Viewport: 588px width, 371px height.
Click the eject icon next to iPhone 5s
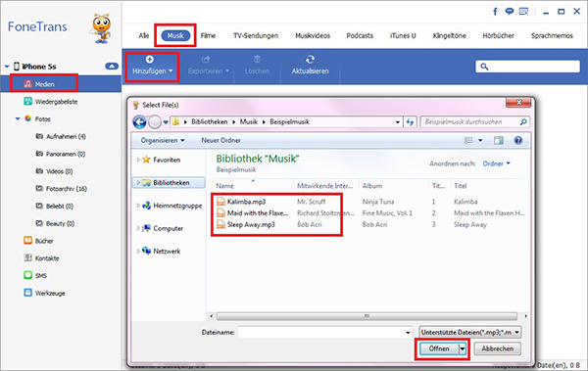click(x=112, y=67)
